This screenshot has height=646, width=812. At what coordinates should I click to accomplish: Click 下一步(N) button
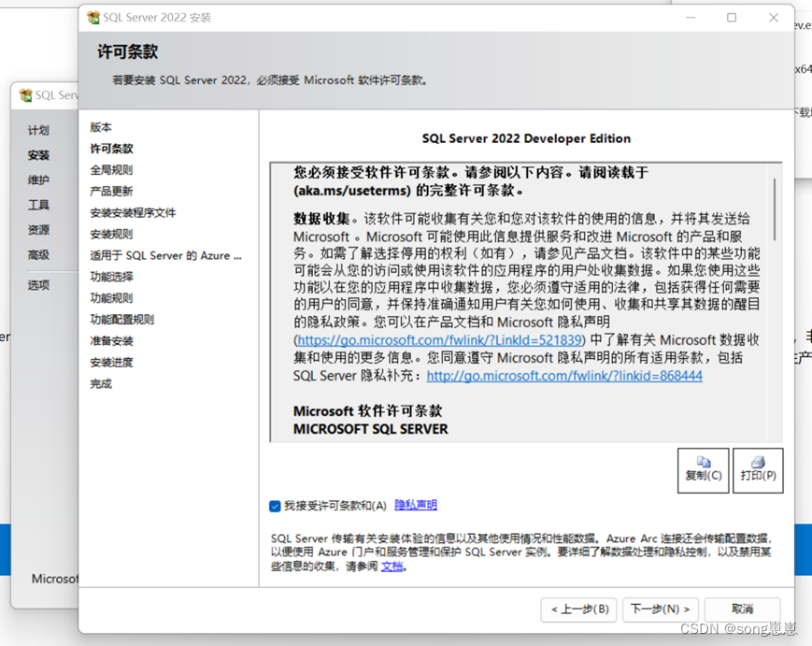point(661,610)
